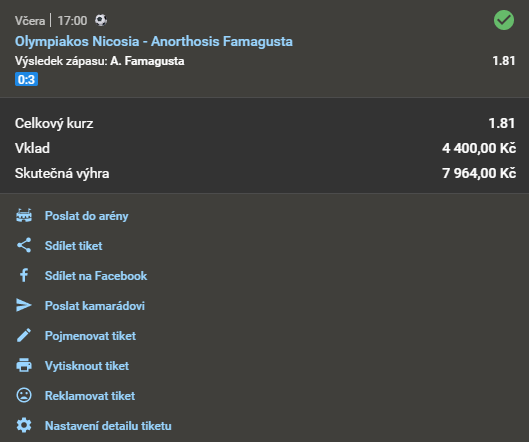The width and height of the screenshot is (529, 442).
Task: Click the blue 0:3 score badge
Action: point(26,79)
